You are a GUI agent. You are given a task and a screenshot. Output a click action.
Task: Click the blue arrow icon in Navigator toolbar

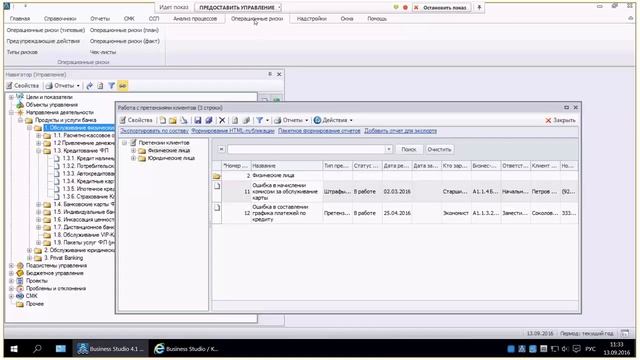[89, 86]
